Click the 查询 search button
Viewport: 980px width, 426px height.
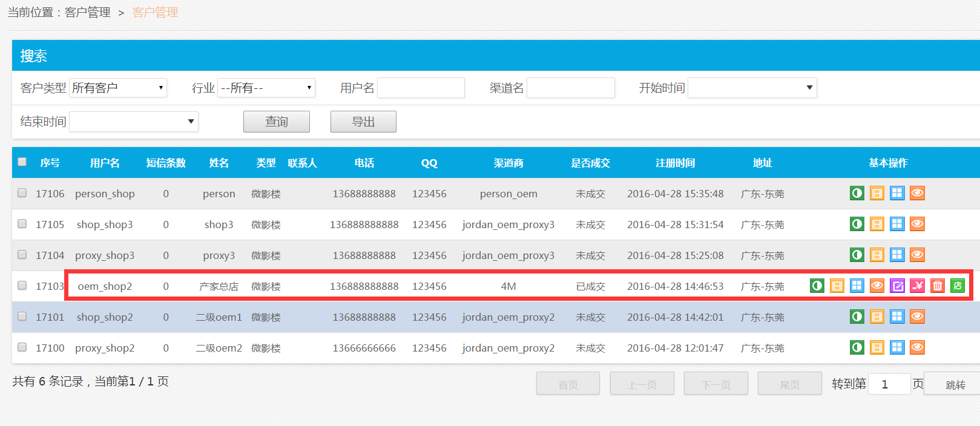click(x=277, y=122)
